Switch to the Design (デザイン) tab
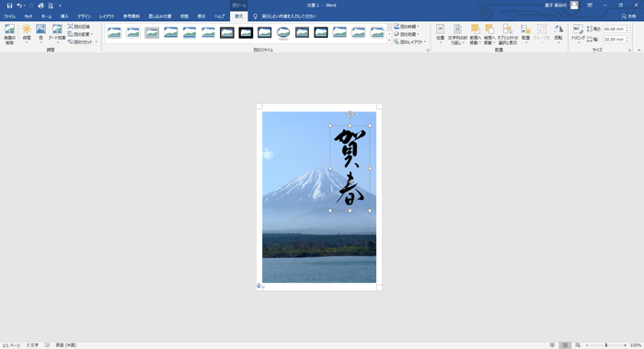 [x=85, y=17]
